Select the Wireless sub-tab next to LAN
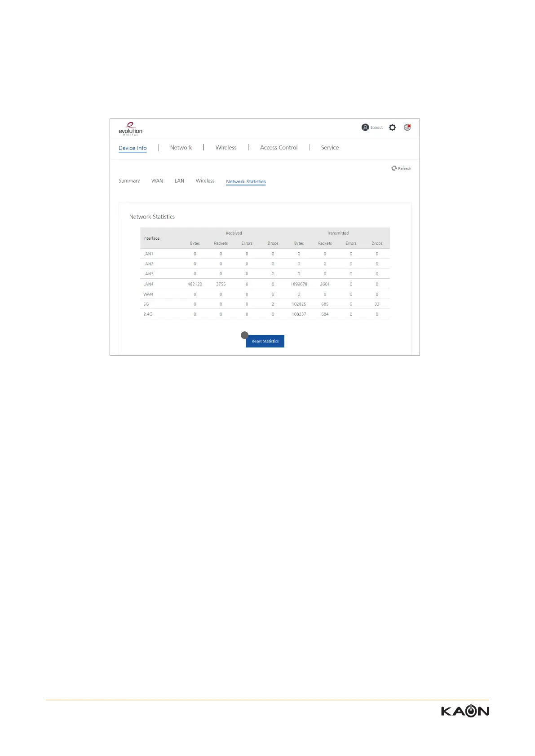Image resolution: width=535 pixels, height=756 pixels. pyautogui.click(x=205, y=181)
